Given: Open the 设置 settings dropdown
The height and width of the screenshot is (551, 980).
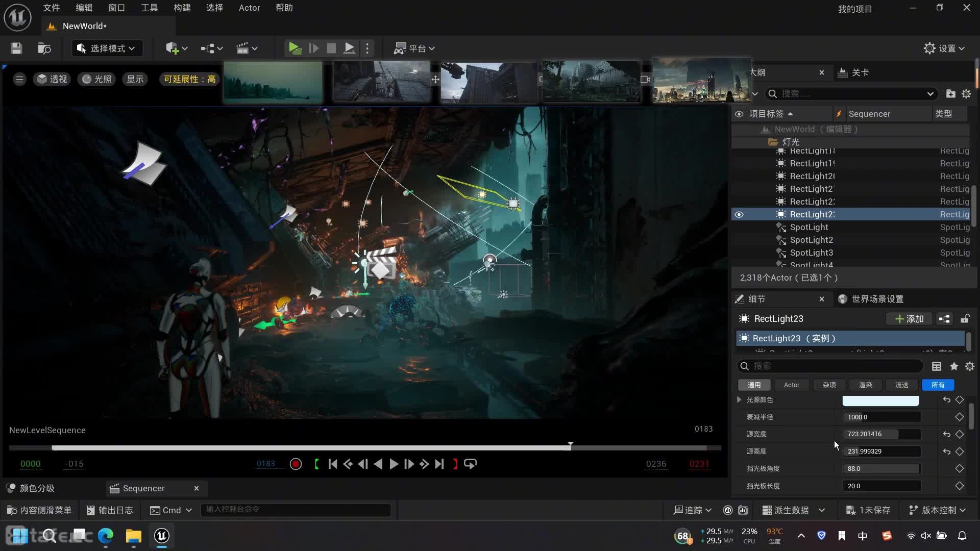Looking at the screenshot, I should tap(944, 48).
